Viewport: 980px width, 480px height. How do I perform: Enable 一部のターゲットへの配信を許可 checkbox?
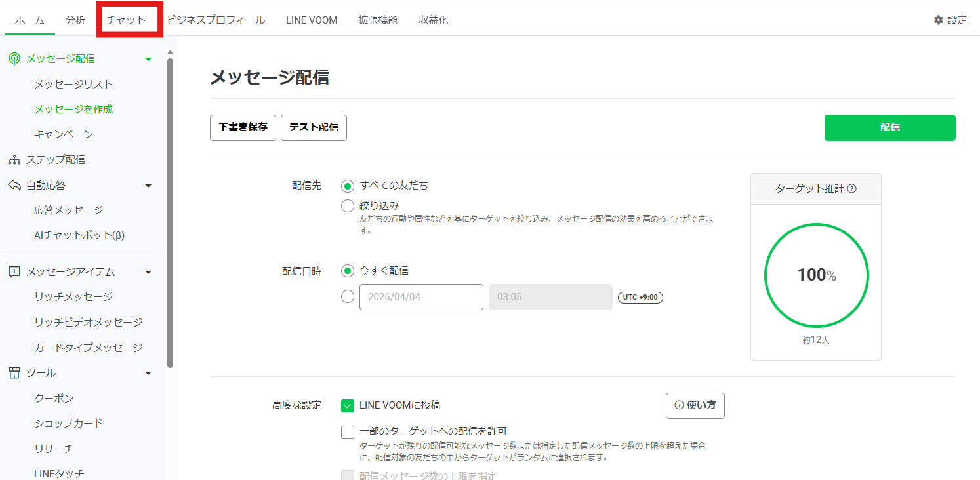pyautogui.click(x=348, y=431)
